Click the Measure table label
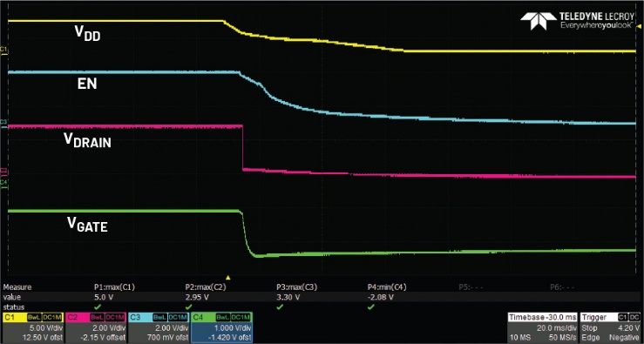 [17, 287]
